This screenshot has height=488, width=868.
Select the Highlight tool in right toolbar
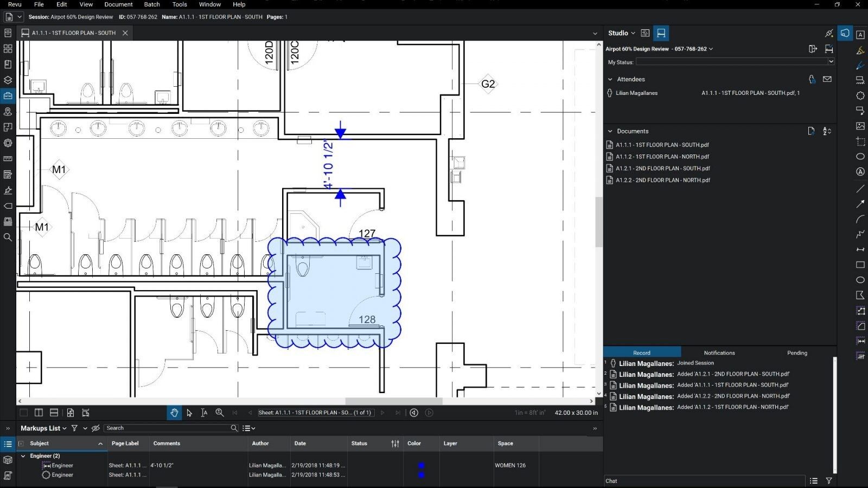(x=860, y=50)
